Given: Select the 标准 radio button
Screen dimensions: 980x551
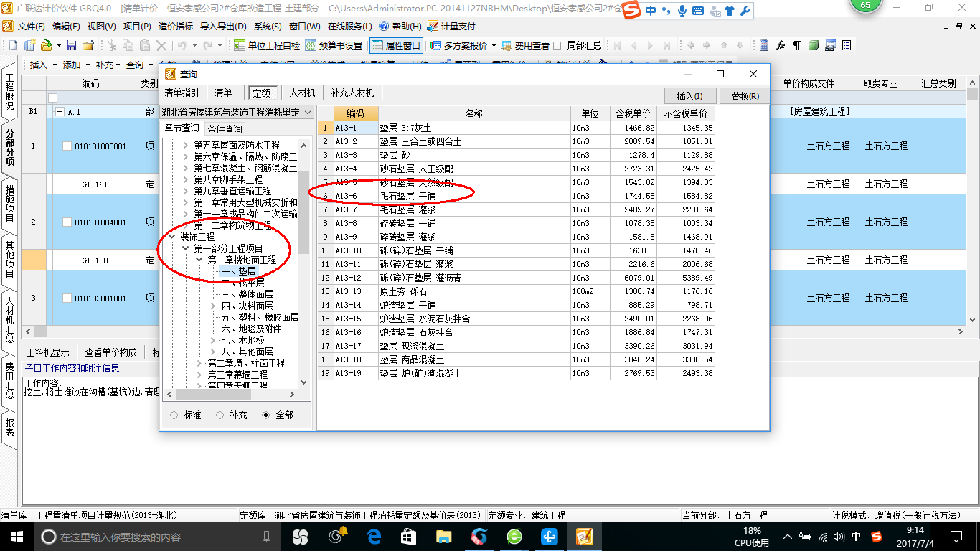Looking at the screenshot, I should (x=174, y=415).
